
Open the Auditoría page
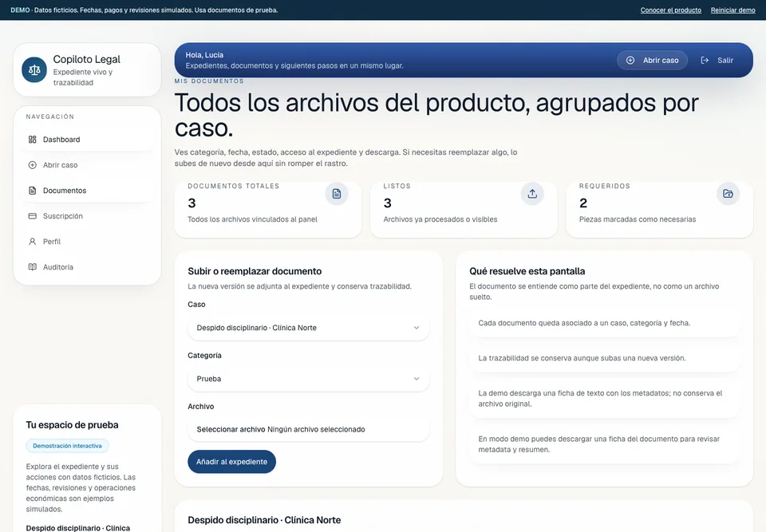point(88,266)
